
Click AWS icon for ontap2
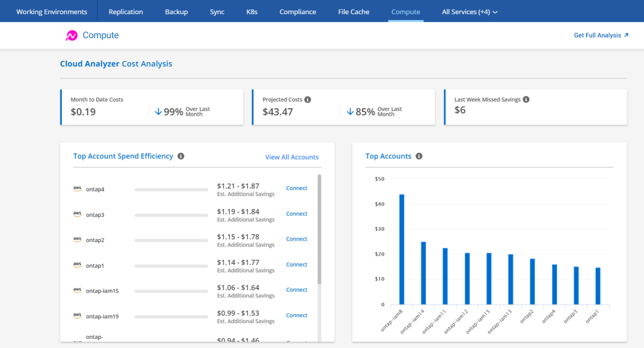point(77,240)
